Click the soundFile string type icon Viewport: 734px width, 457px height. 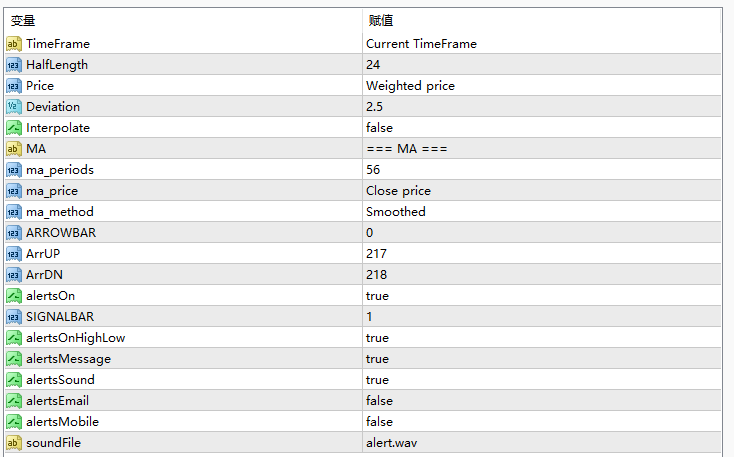click(x=13, y=443)
